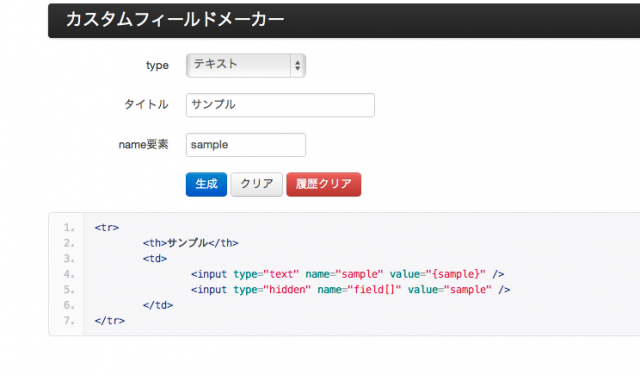This screenshot has width=640, height=376.
Task: Click the type select stepper arrows
Action: pos(298,65)
